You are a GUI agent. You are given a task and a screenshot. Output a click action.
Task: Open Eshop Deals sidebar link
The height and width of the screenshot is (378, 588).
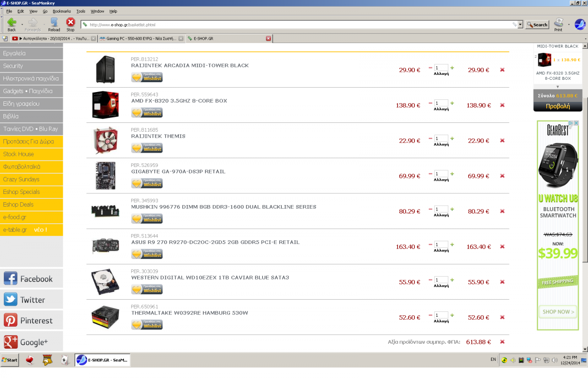[x=31, y=205]
